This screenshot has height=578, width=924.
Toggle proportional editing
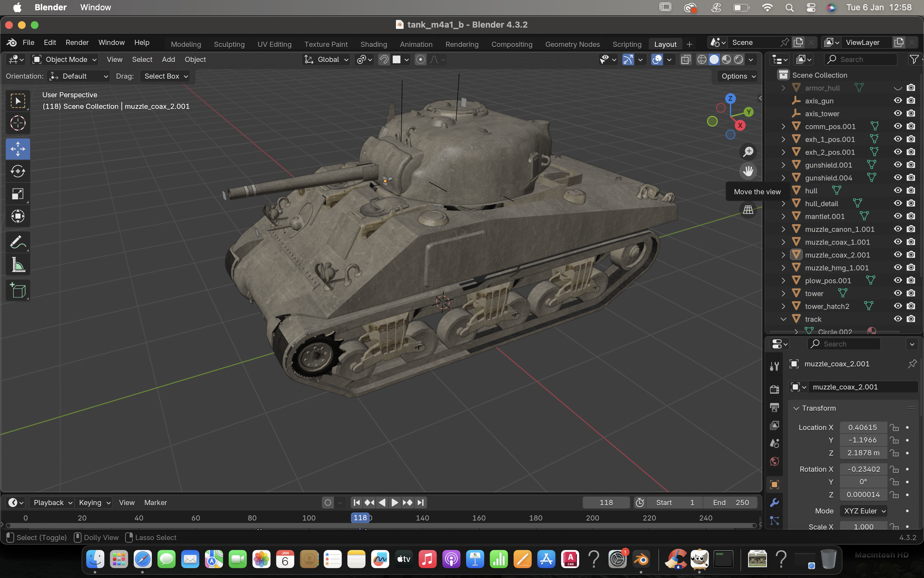pos(420,60)
